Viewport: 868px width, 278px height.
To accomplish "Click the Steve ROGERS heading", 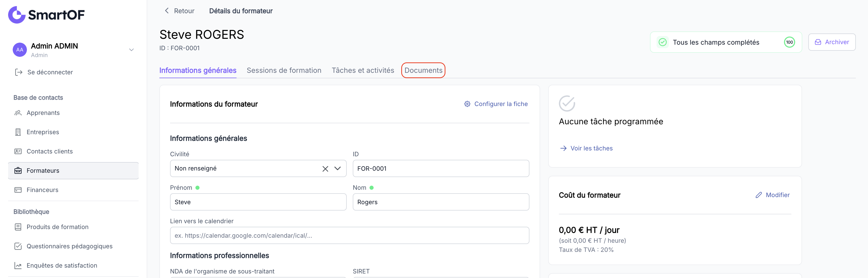I will (x=202, y=34).
